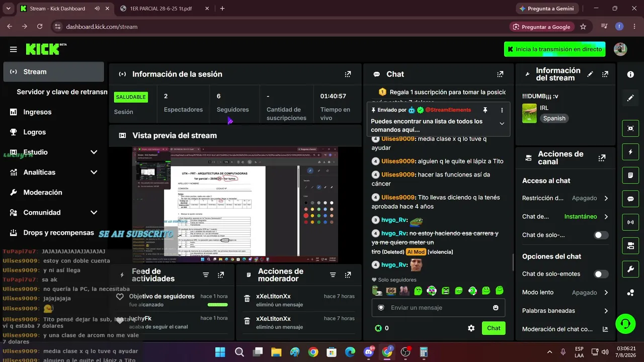This screenshot has height=362, width=644.
Task: Click the right rail channel actions icon
Action: coord(630,245)
